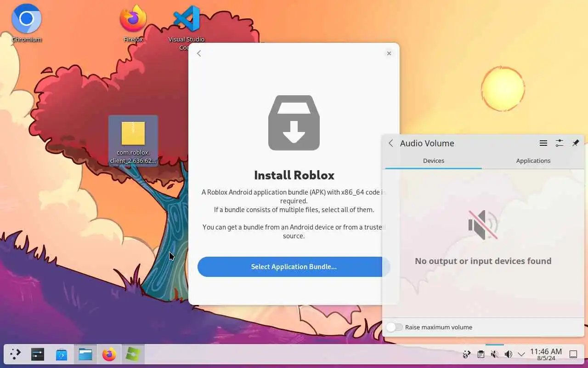
Task: Go back in the Audio Volume panel
Action: coord(391,143)
